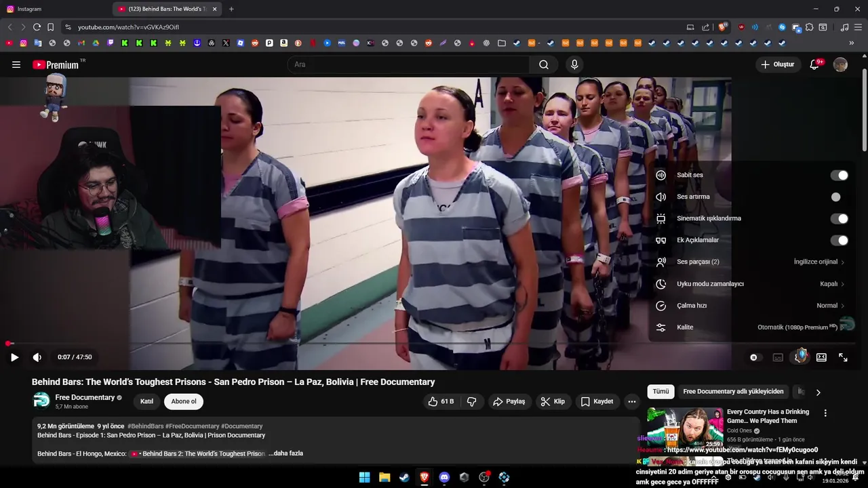Viewport: 868px width, 488px height.
Task: Open the Twitch bookmark in the bookmarks bar
Action: (x=111, y=43)
